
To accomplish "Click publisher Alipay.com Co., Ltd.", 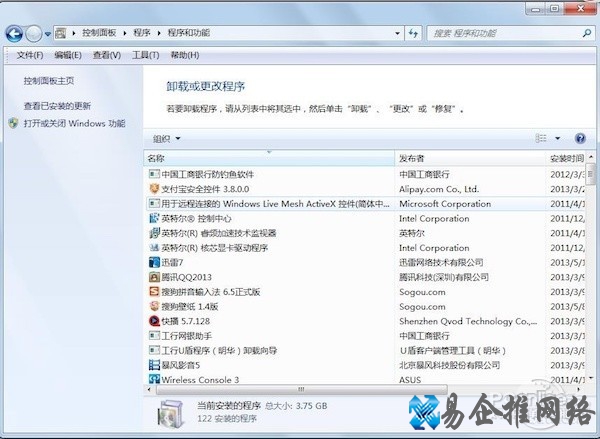I will [x=439, y=189].
